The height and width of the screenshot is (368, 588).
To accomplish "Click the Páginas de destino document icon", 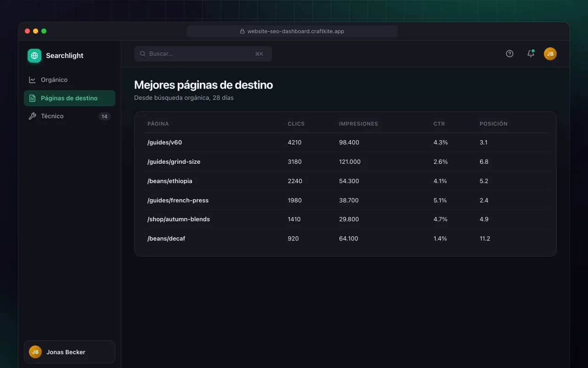I will 32,98.
